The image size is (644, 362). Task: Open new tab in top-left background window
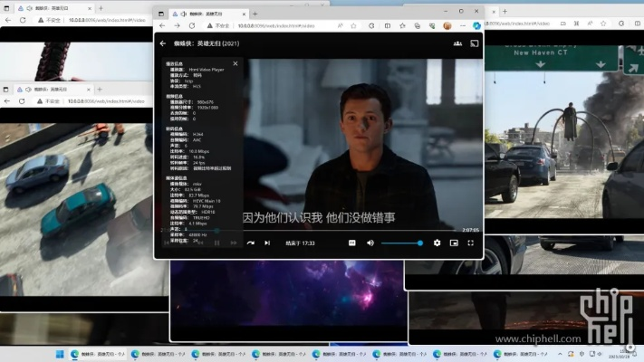tap(101, 8)
